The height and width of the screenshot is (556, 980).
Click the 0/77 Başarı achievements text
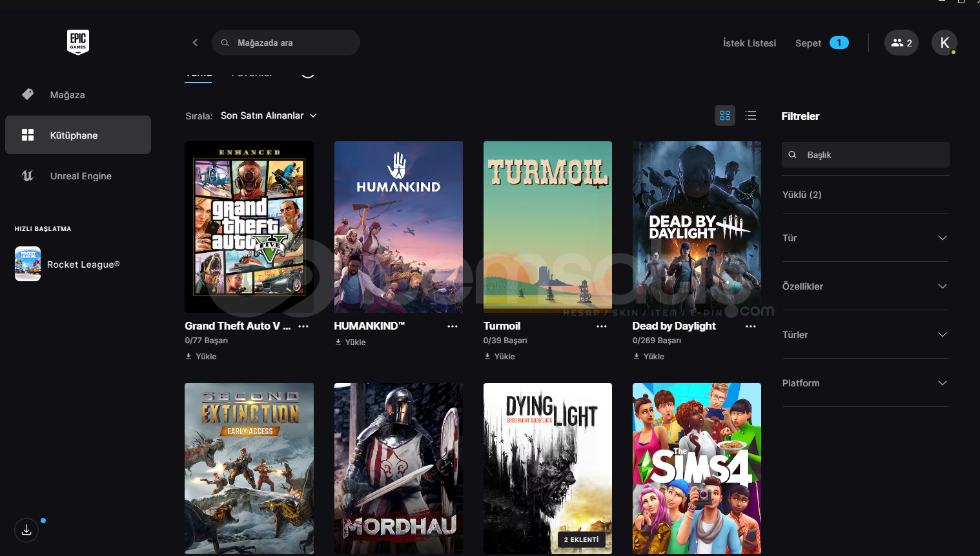206,341
